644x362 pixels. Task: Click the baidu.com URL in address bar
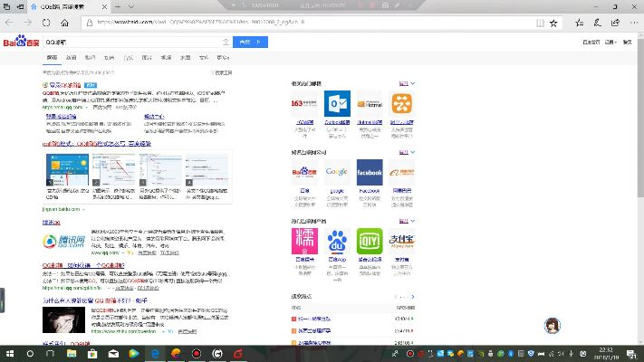[201, 22]
